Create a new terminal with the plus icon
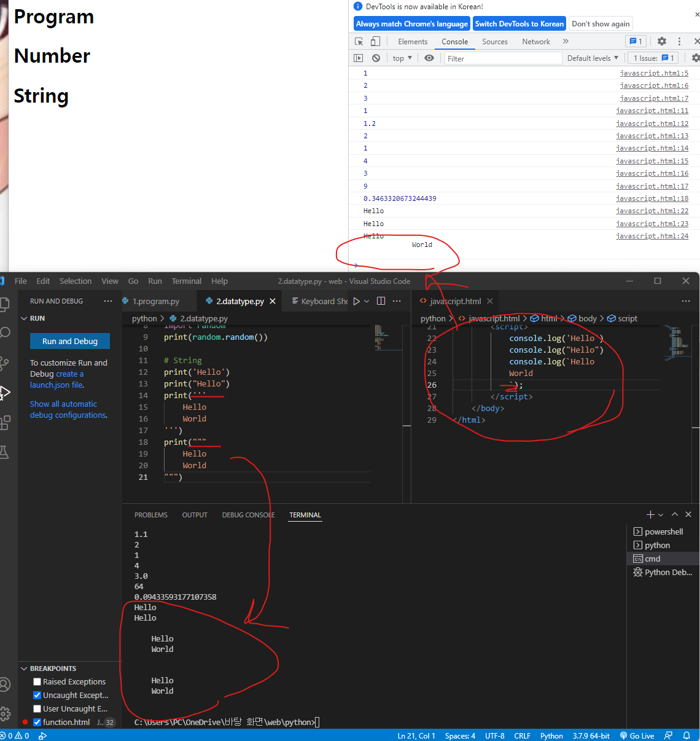The height and width of the screenshot is (741, 700). pos(650,514)
